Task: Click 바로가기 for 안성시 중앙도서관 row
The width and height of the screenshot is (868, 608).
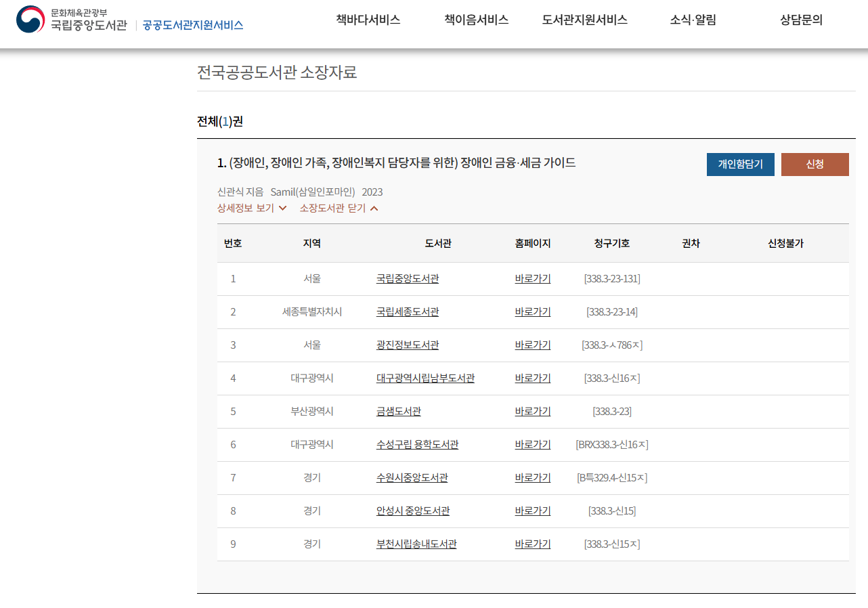Action: (x=533, y=511)
